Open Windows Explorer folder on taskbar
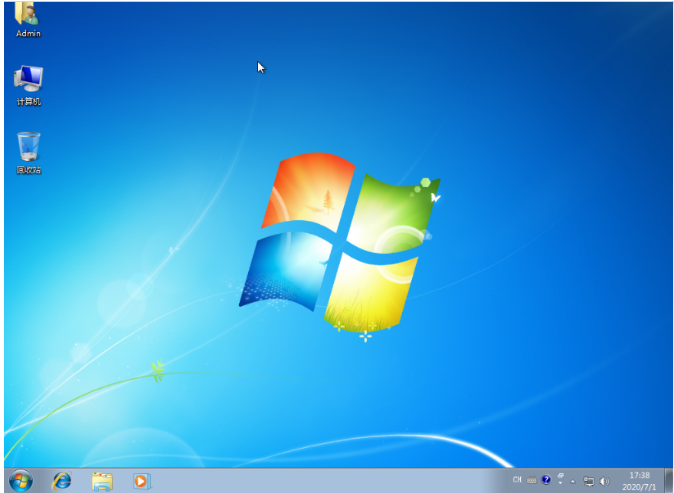The height and width of the screenshot is (493, 674). (102, 481)
